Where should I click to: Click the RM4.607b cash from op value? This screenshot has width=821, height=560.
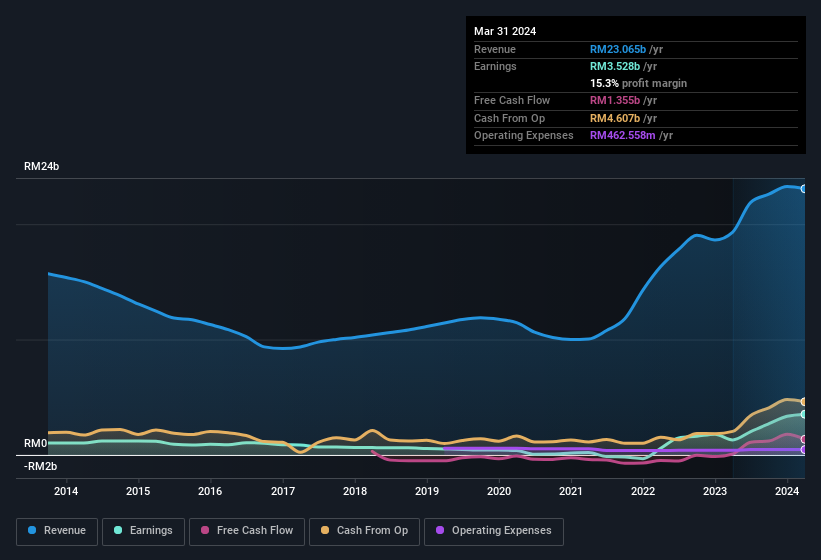tap(615, 118)
